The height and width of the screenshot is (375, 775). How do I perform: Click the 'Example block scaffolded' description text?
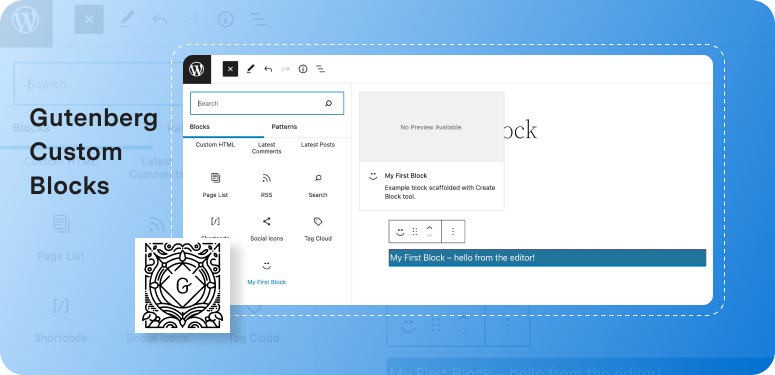(440, 192)
